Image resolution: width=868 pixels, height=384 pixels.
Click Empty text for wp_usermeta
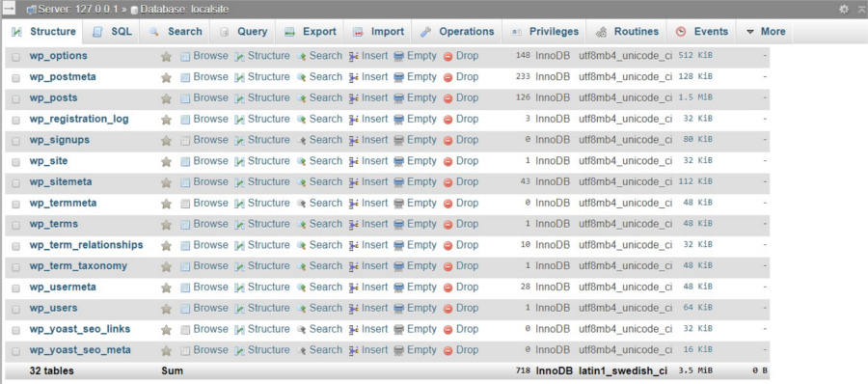point(421,287)
